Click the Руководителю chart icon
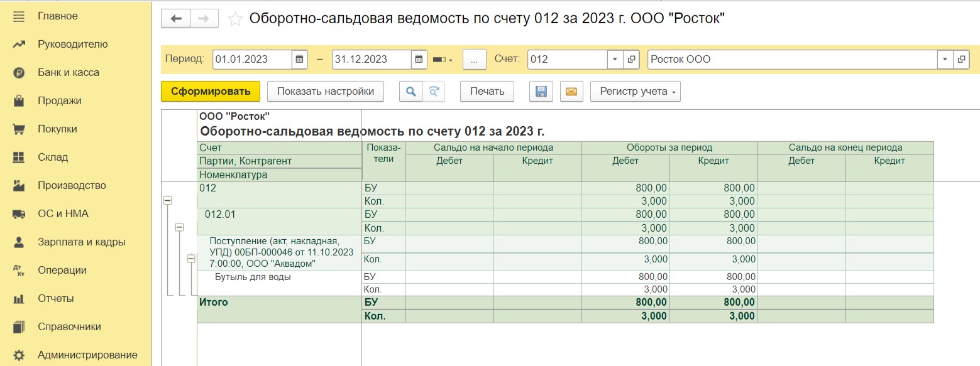980x366 pixels. (19, 45)
